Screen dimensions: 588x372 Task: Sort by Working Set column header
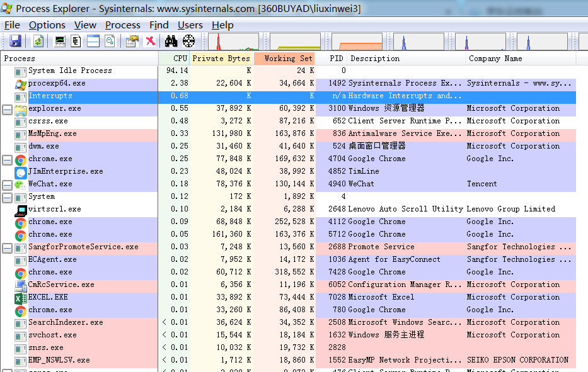284,59
